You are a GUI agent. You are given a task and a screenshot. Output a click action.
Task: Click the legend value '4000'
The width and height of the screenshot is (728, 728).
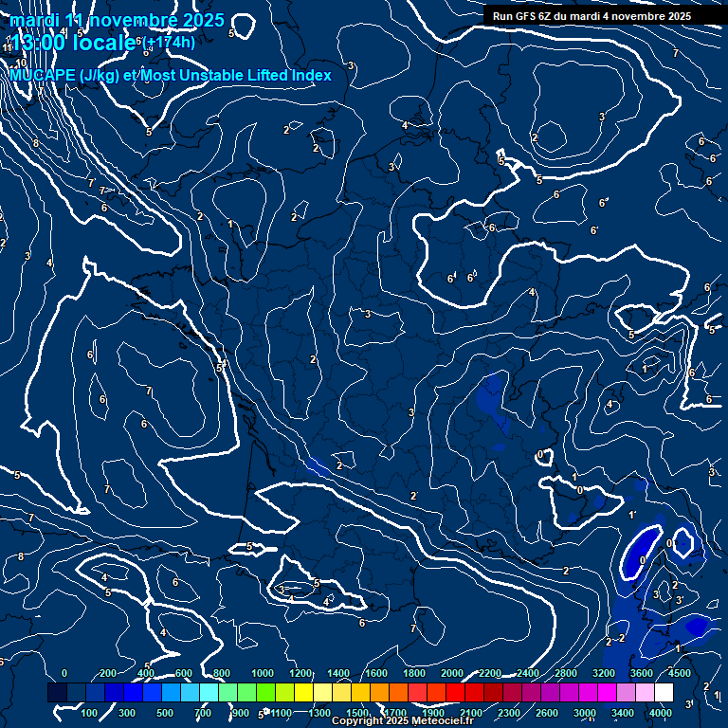click(x=661, y=713)
